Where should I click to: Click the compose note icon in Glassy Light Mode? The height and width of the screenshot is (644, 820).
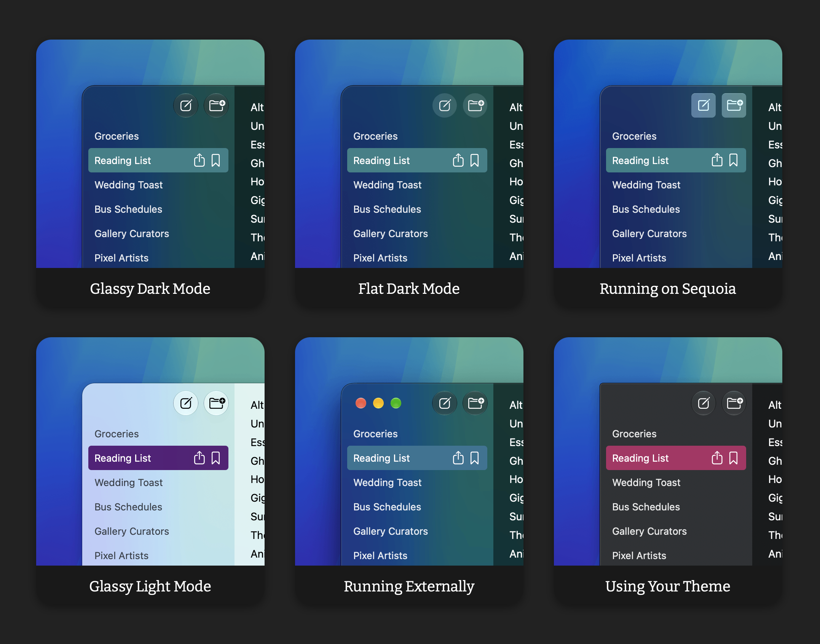click(186, 403)
